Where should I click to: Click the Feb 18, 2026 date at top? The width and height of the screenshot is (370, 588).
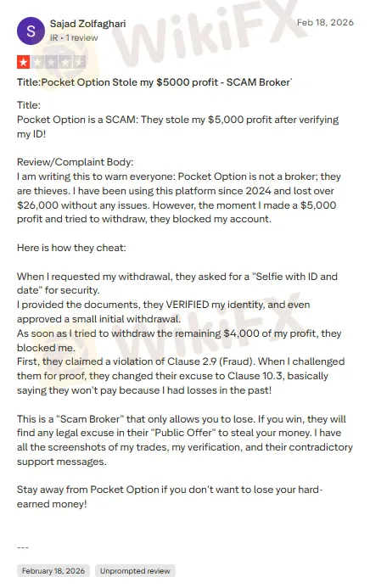click(325, 23)
